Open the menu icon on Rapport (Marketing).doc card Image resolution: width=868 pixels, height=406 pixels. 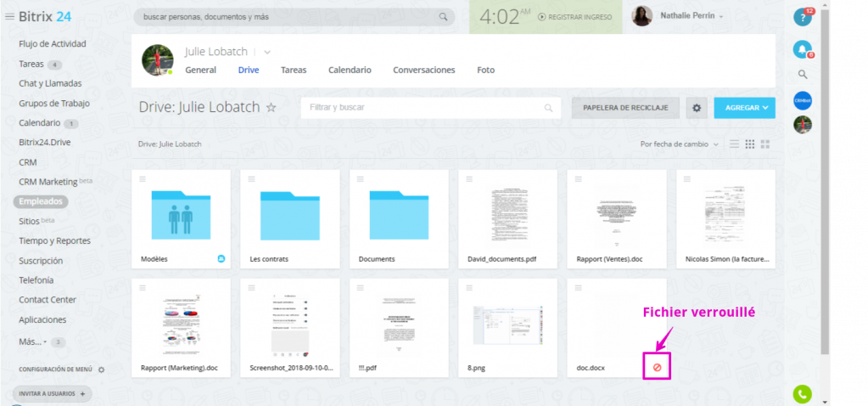coord(143,287)
